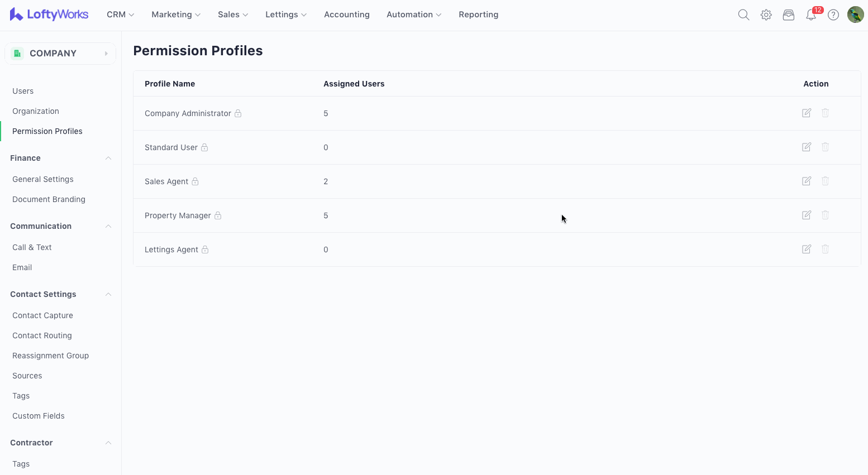Image resolution: width=868 pixels, height=475 pixels.
Task: Collapse the Contact Settings section
Action: click(x=108, y=294)
